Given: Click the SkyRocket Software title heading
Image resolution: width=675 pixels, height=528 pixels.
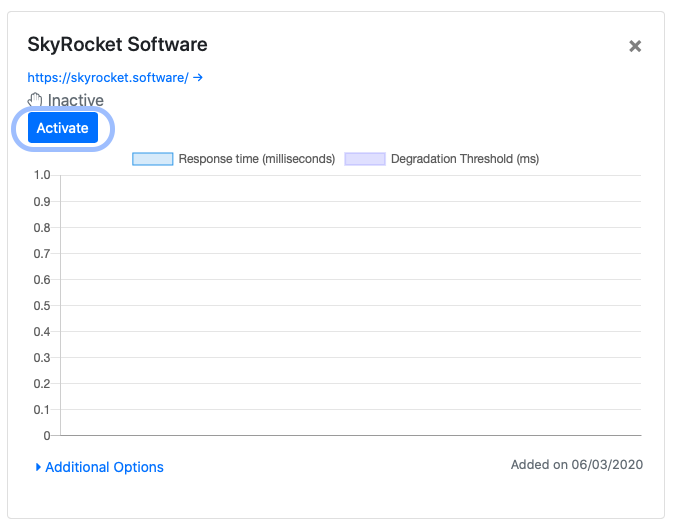Looking at the screenshot, I should point(117,44).
